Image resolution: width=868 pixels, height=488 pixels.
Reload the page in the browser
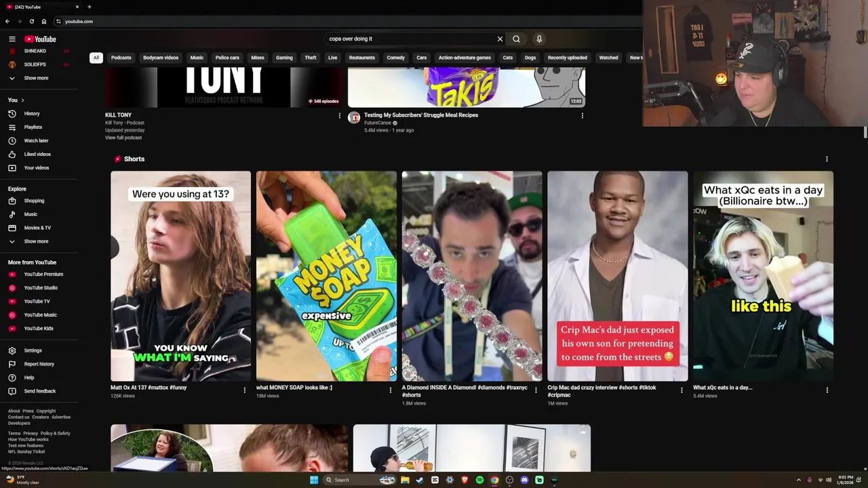pyautogui.click(x=31, y=22)
